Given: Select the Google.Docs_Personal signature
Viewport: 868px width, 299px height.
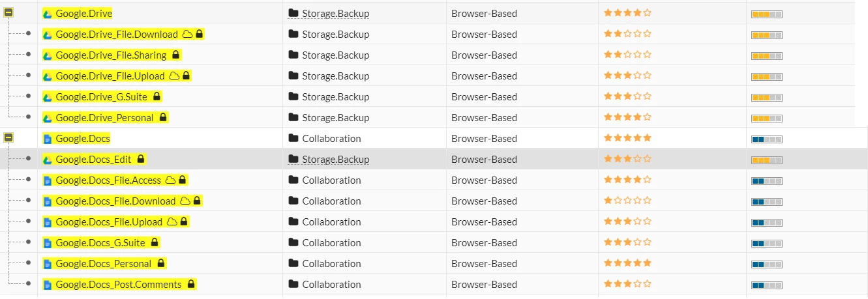Looking at the screenshot, I should pyautogui.click(x=104, y=264).
